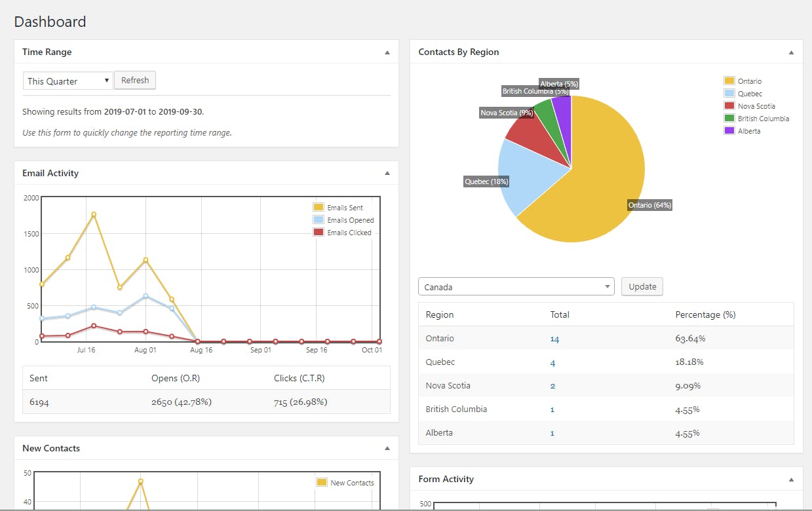Open Quebec total contacts link 4

click(552, 362)
